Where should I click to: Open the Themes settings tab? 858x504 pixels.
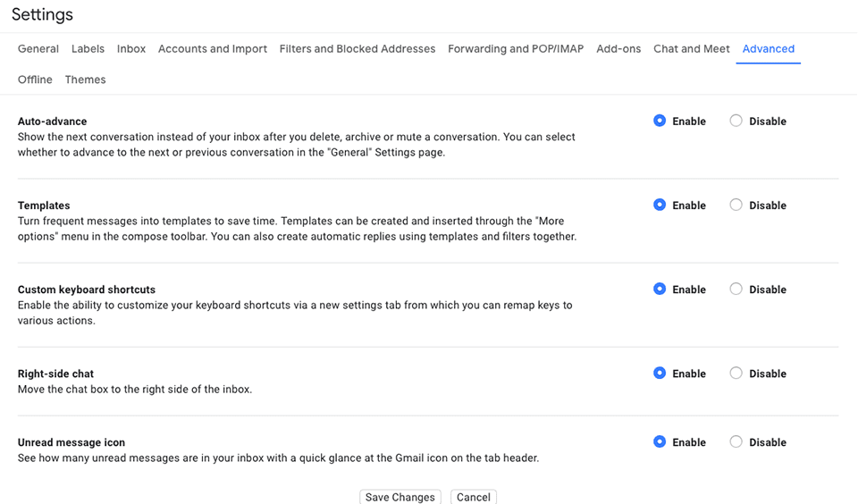tap(85, 80)
